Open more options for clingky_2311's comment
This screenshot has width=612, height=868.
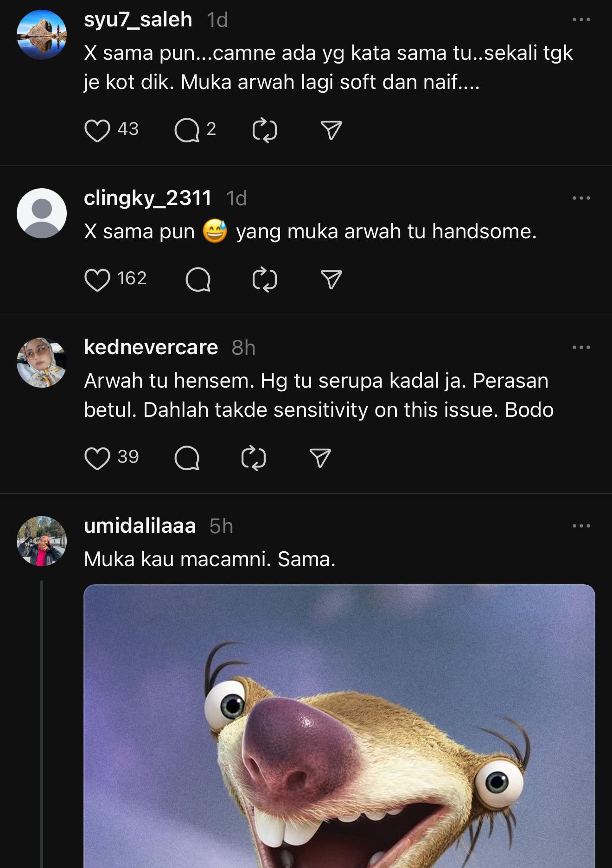pyautogui.click(x=581, y=198)
